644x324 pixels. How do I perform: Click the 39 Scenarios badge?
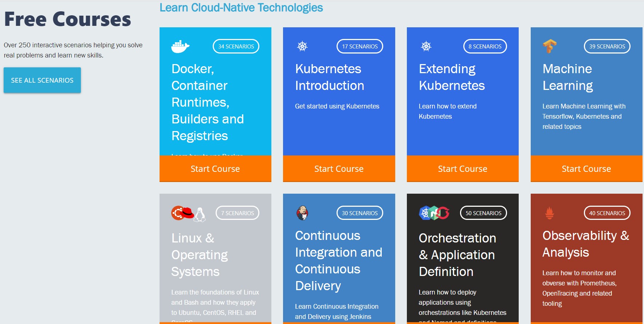pyautogui.click(x=607, y=46)
